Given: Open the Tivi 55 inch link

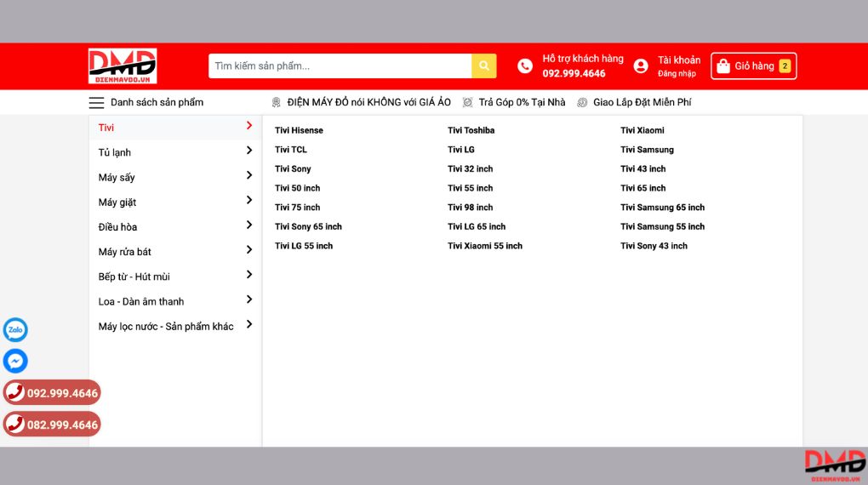Looking at the screenshot, I should click(x=470, y=188).
